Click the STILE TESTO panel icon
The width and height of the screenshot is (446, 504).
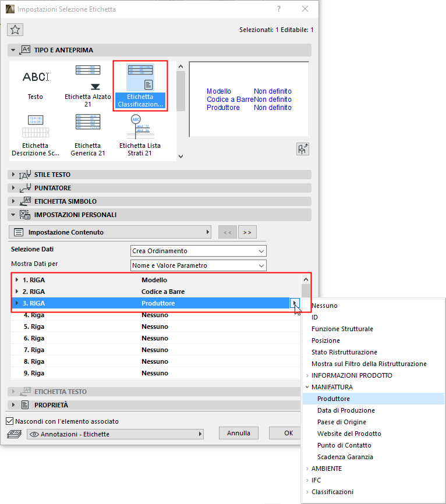25,175
